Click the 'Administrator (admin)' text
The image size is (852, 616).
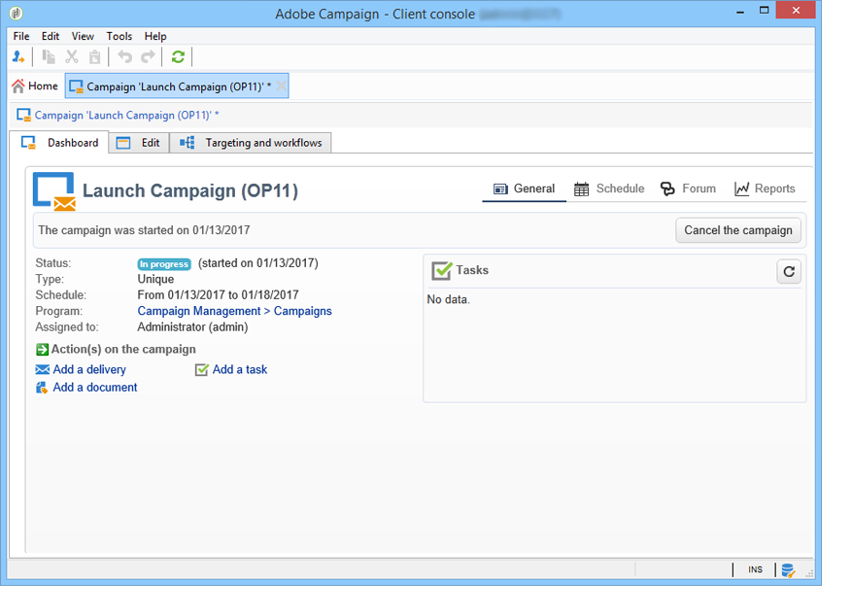click(x=192, y=327)
